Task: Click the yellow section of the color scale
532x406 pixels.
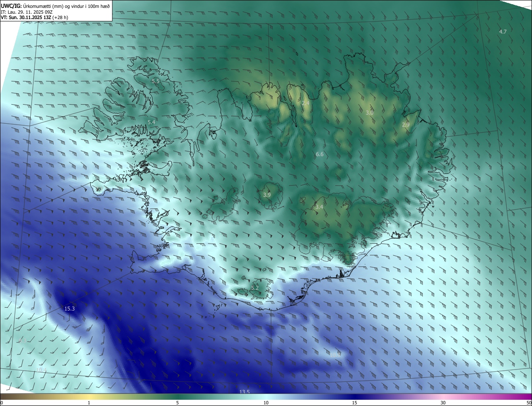Action: pos(89,397)
